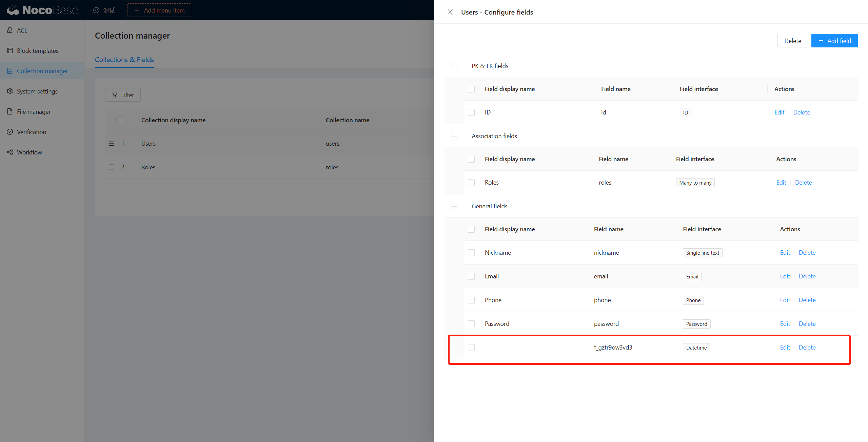Open the File manager sidebar icon
Viewport: 868px width, 442px height.
coord(10,111)
